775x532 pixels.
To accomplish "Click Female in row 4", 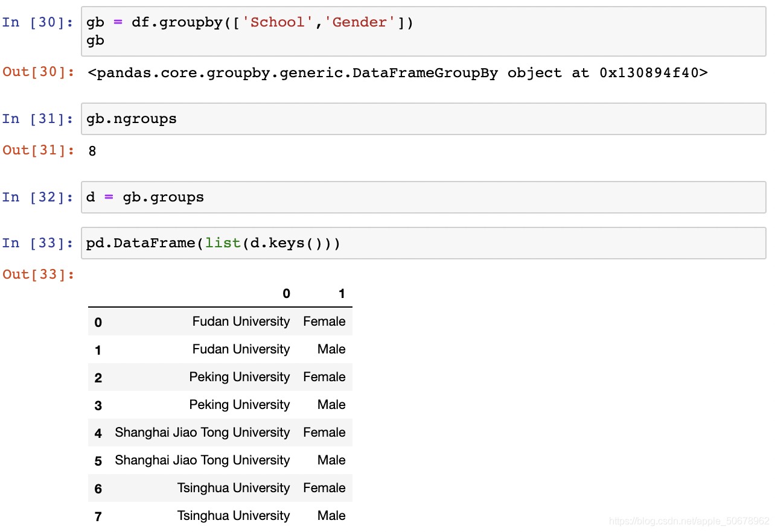I will click(324, 432).
